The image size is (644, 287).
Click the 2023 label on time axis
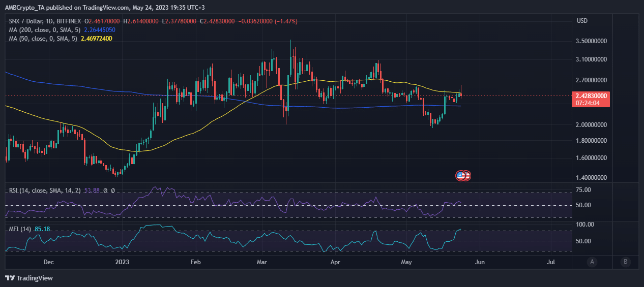[x=122, y=262]
